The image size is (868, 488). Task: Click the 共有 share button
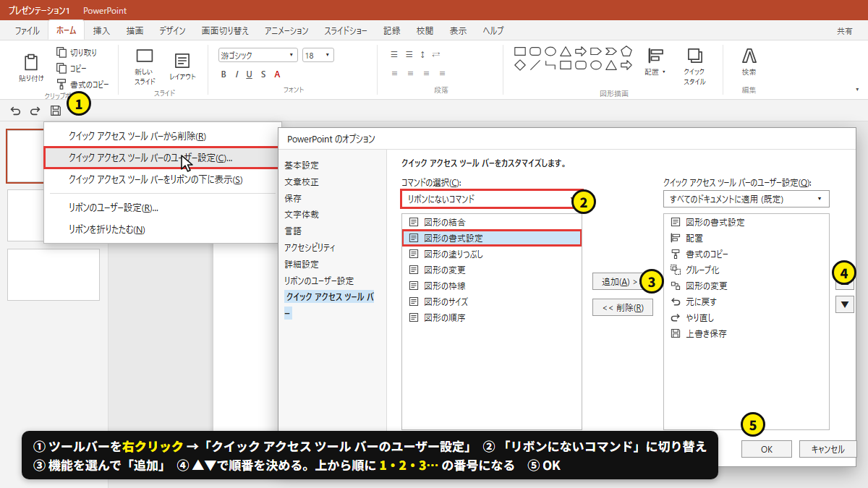(x=844, y=31)
